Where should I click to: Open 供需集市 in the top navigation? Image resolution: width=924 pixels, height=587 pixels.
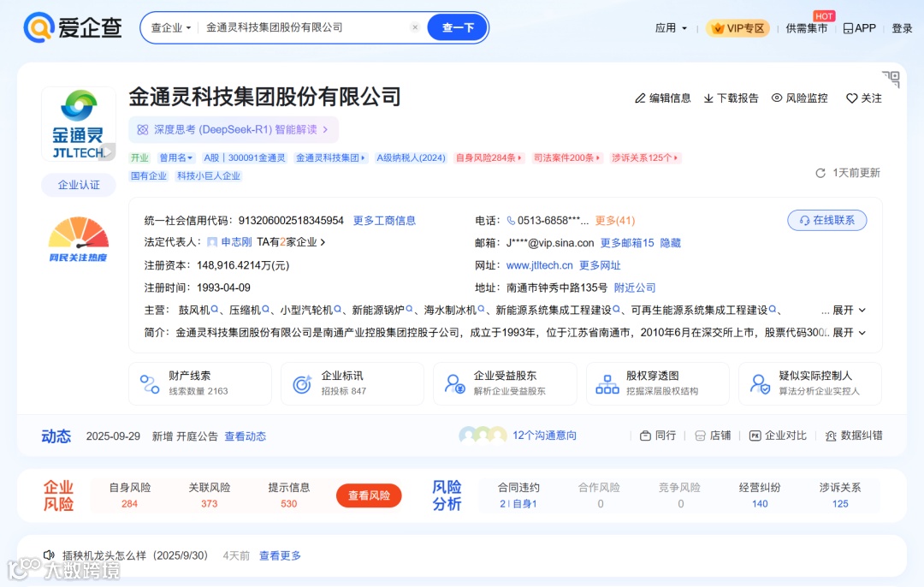[806, 28]
